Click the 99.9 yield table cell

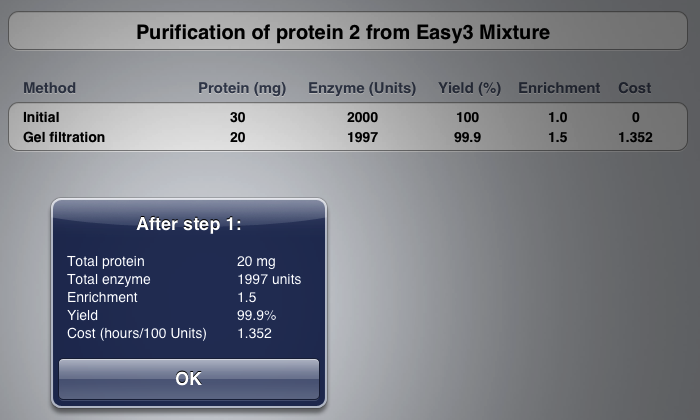pyautogui.click(x=467, y=137)
